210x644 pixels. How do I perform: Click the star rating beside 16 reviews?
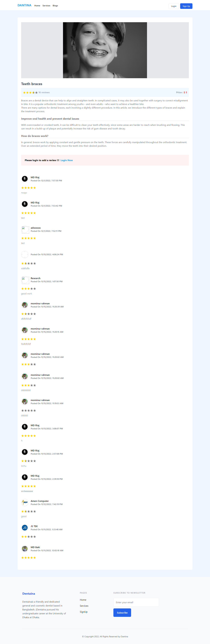pyautogui.click(x=30, y=92)
